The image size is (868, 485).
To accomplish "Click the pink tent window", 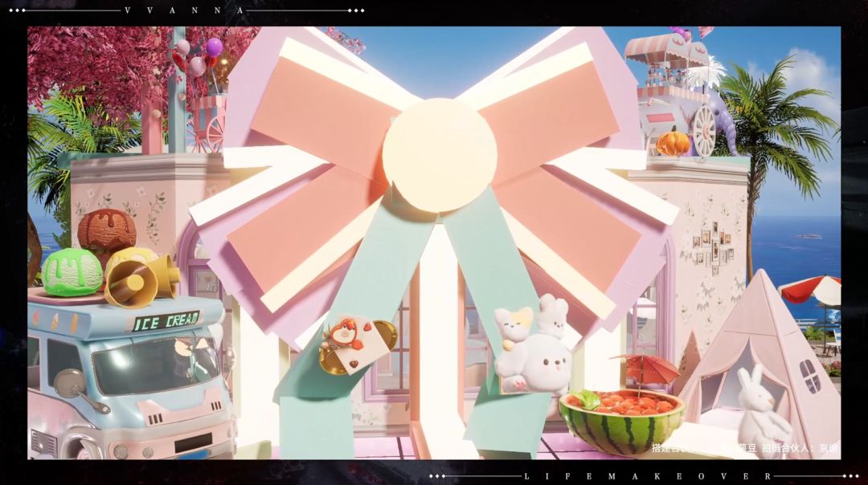I will coord(810,376).
